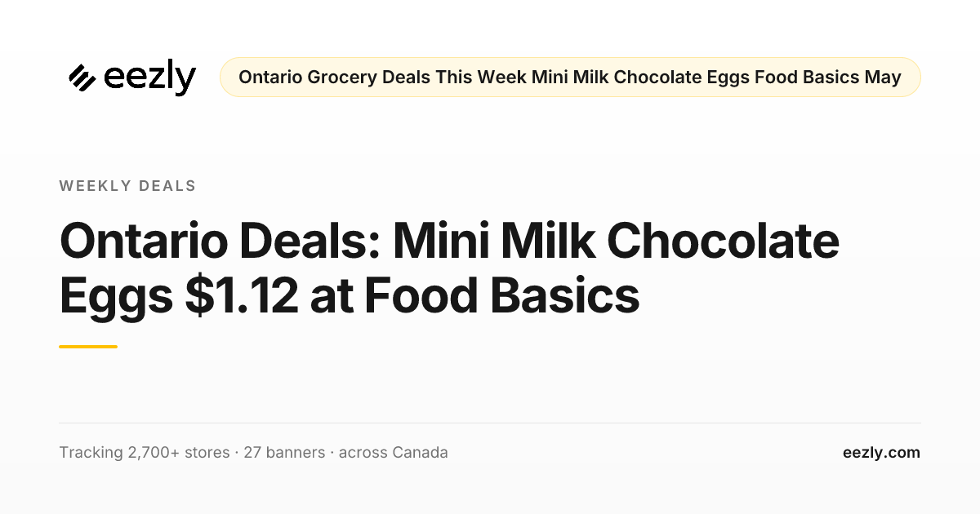Screen dimensions: 980x514
Task: Click the horizontal divider line above the footer
Action: pos(490,423)
